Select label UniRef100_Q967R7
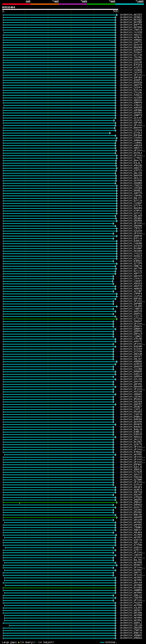The height and width of the screenshot is (644, 146). [131, 404]
